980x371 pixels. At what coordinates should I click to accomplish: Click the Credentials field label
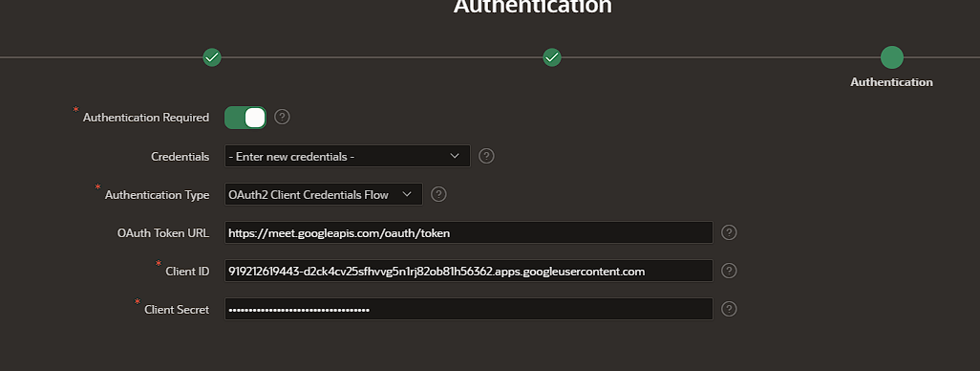pos(180,157)
